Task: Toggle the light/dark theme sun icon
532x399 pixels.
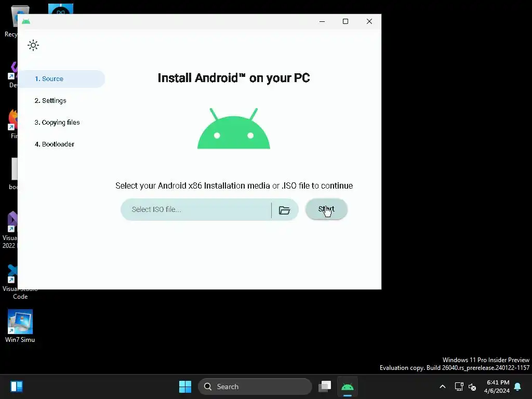Action: (x=33, y=45)
